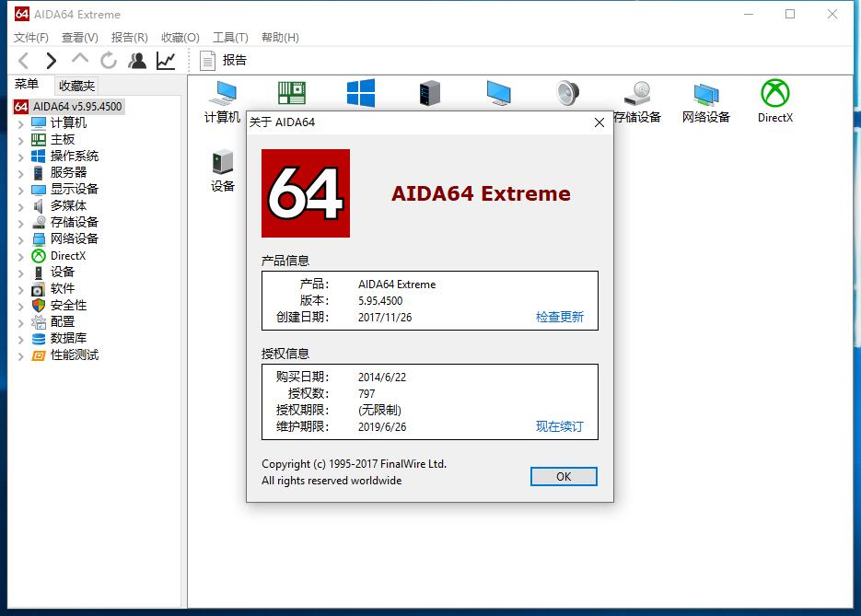This screenshot has height=616, width=861.
Task: Open the 查看(V) menu
Action: point(79,38)
